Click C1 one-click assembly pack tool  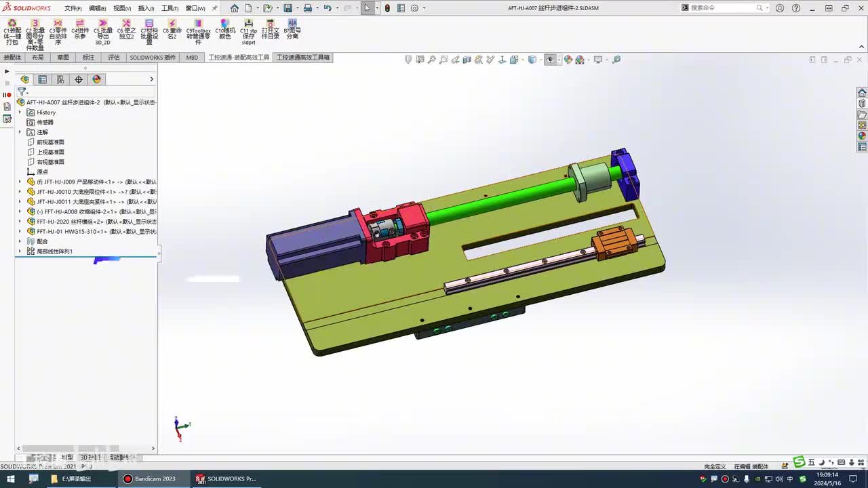(12, 32)
